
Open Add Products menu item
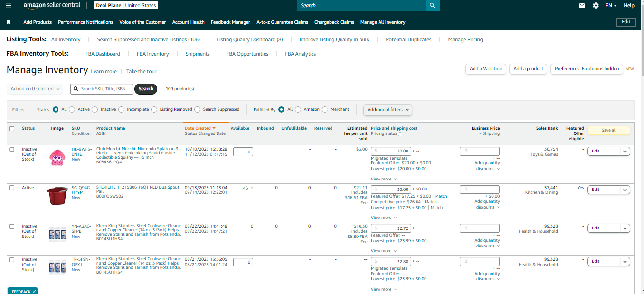point(38,22)
